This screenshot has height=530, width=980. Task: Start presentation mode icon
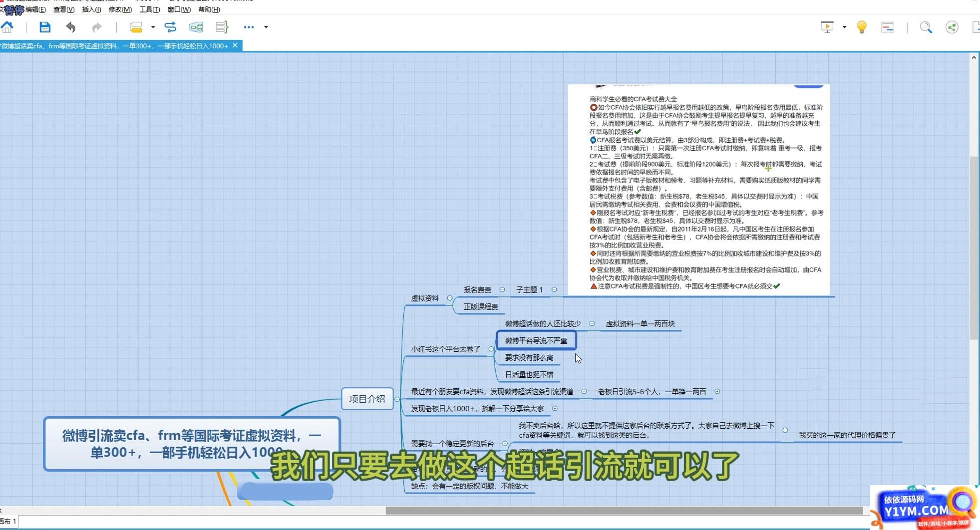[x=827, y=27]
